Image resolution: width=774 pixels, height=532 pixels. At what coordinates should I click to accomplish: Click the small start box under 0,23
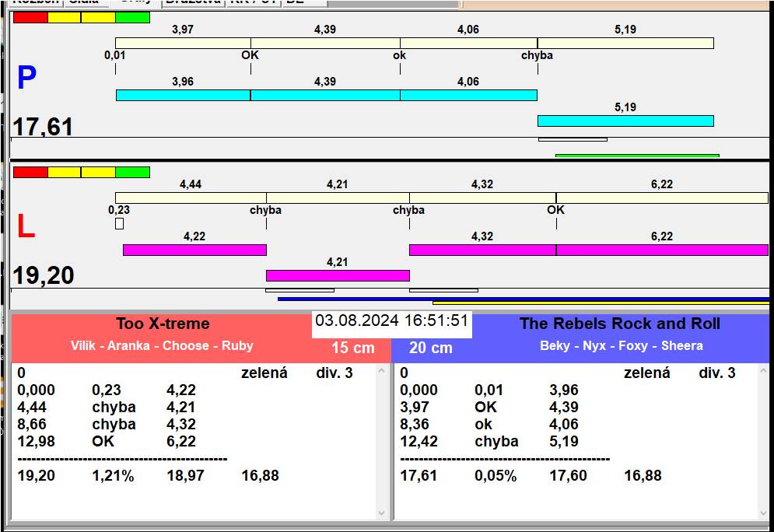[x=119, y=223]
